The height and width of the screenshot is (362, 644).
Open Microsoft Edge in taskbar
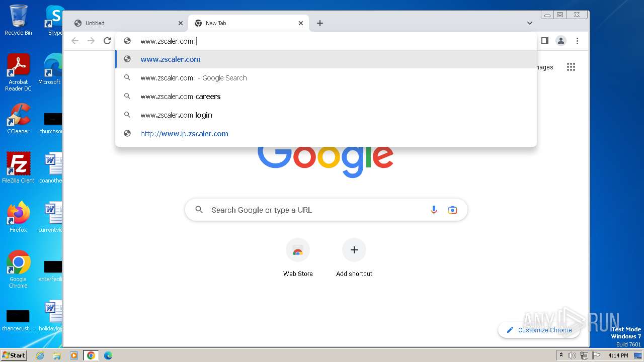108,355
